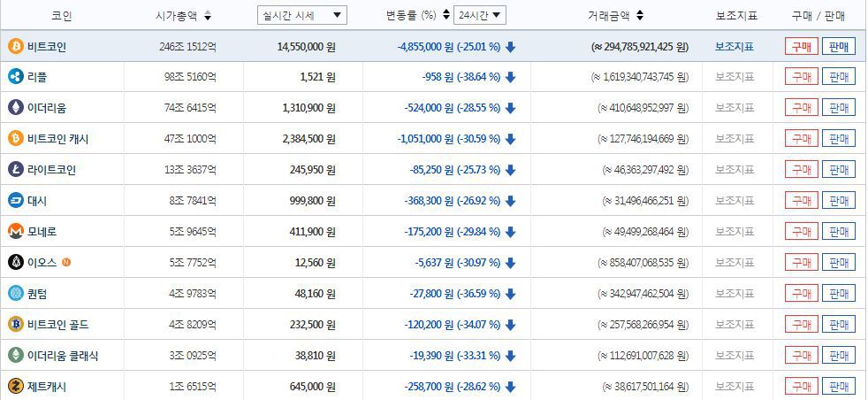Click the EOS (이오스) coin icon
The image size is (868, 400).
pyautogui.click(x=16, y=262)
